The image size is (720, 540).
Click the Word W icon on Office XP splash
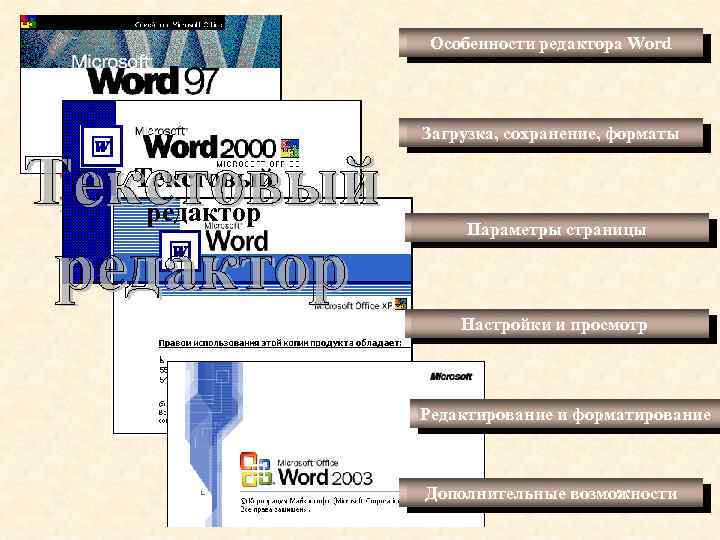[180, 250]
